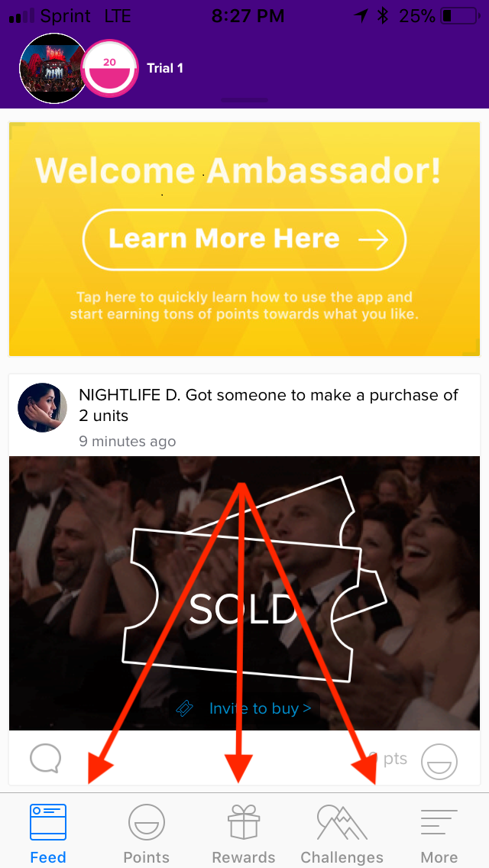Tap the Invite to buy link
Screen dimensions: 489x868
[260, 708]
